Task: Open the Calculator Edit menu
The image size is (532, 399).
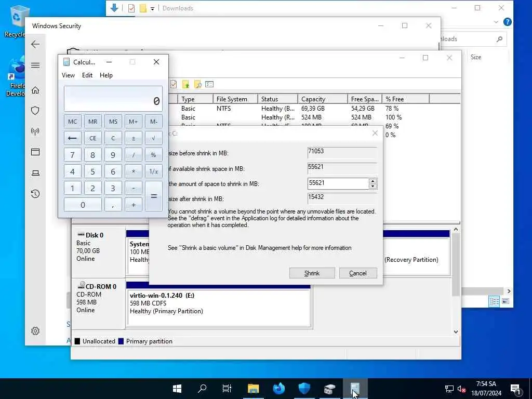Action: click(x=87, y=75)
